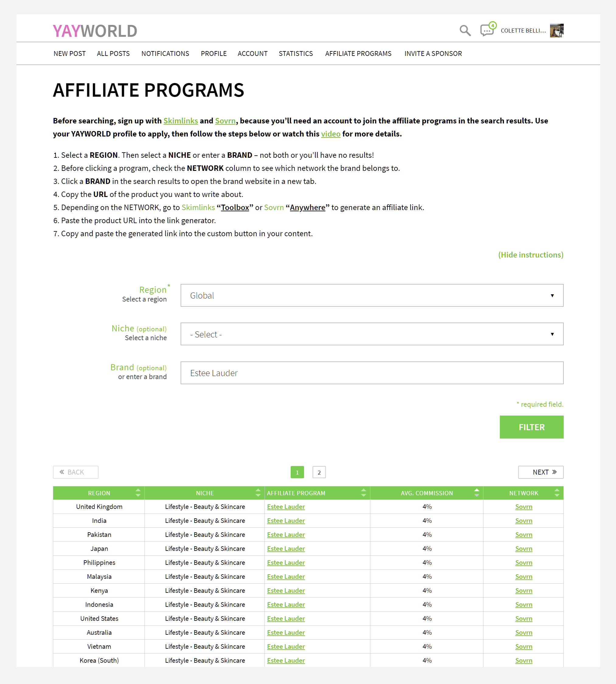Open Sovrn network link in India row
Image resolution: width=616 pixels, height=684 pixels.
(x=524, y=520)
